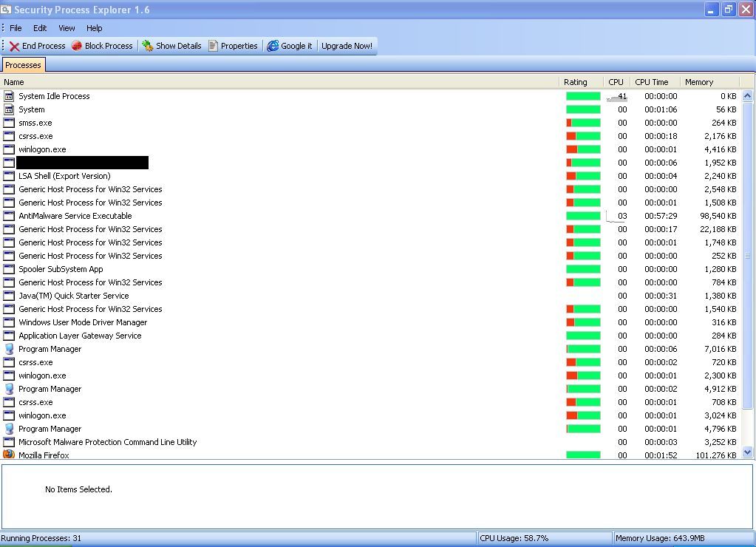Click the icon of the blacked-out process
The image size is (756, 547).
point(9,163)
